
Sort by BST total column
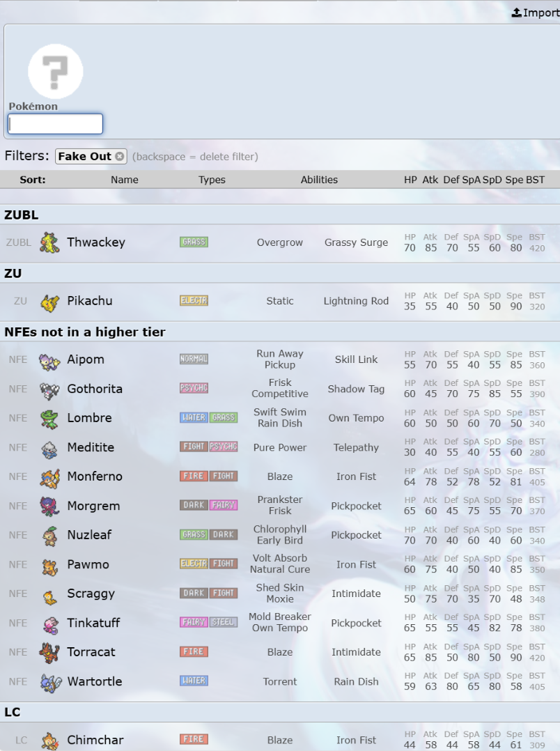535,180
